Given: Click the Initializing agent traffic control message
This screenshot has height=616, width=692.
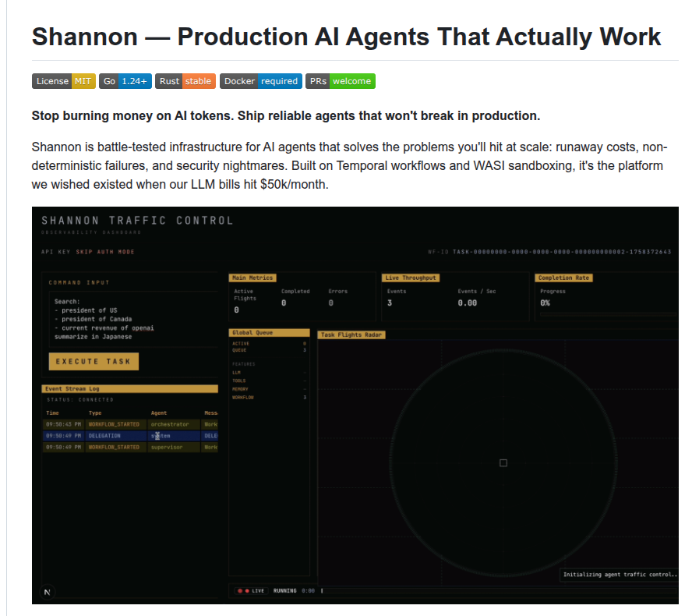Looking at the screenshot, I should (620, 575).
